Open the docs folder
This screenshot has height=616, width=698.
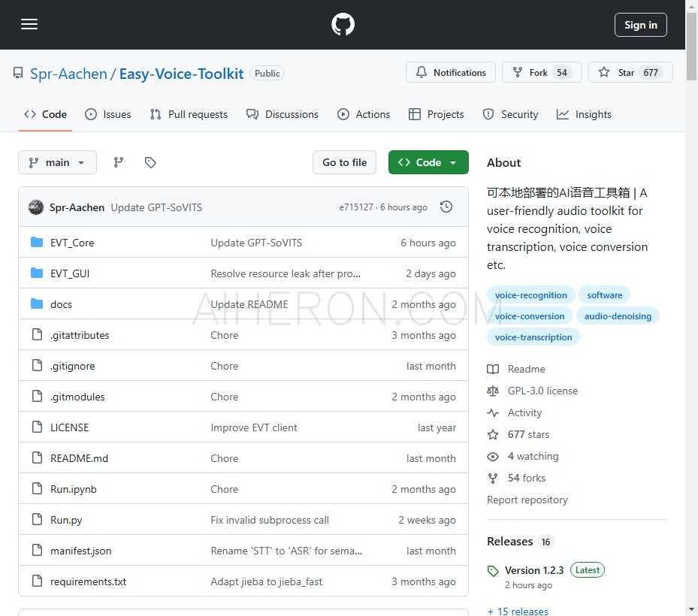click(61, 304)
